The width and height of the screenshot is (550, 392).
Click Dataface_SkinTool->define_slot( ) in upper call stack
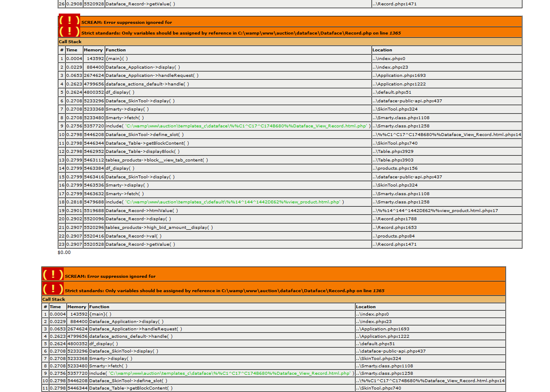[145, 135]
